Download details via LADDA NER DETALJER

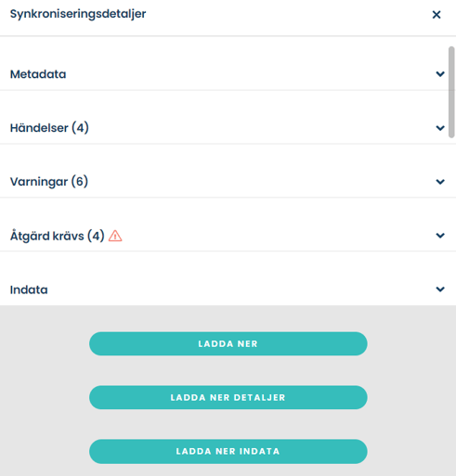coord(228,397)
